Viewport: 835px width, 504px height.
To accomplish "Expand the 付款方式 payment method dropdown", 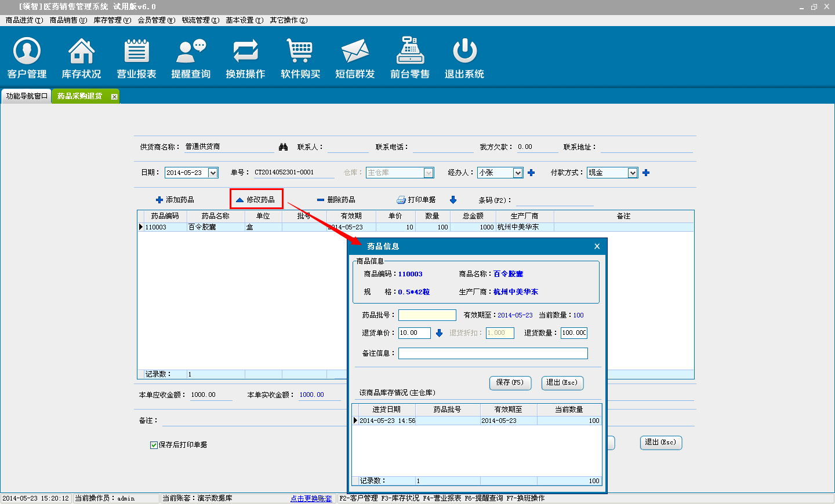I will 633,173.
